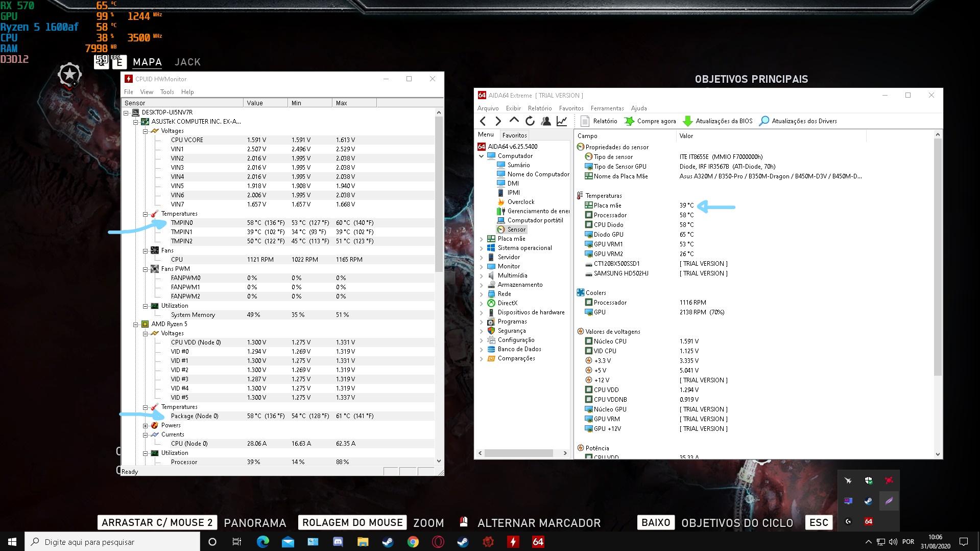
Task: Click AIDA64 refresh icon
Action: click(530, 121)
